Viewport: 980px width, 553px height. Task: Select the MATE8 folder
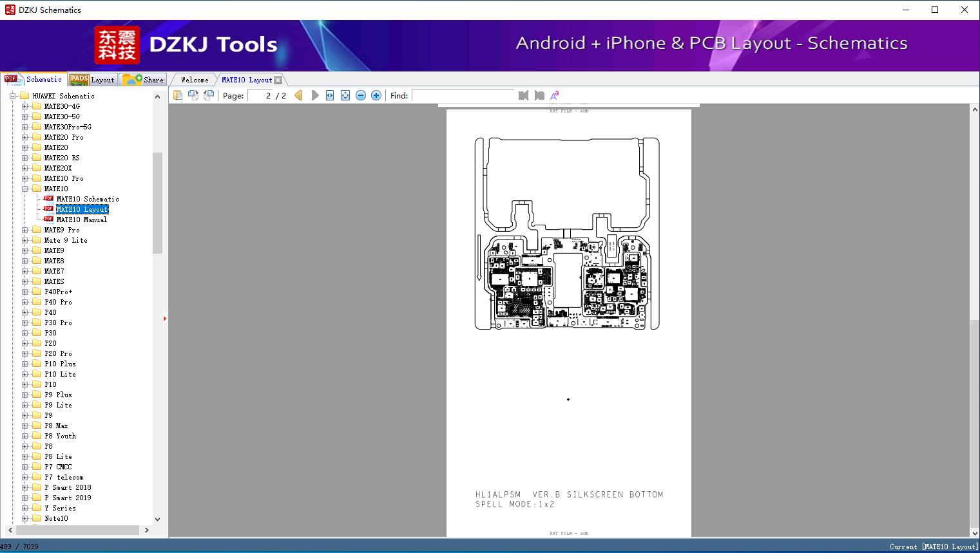[54, 261]
